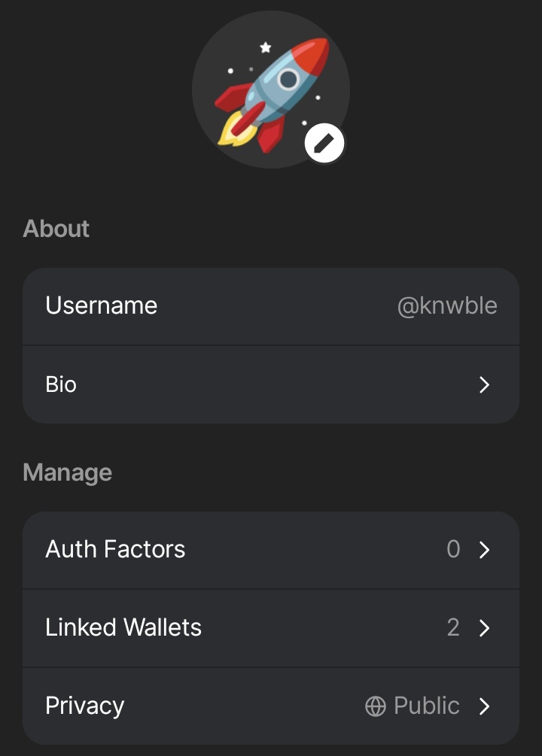Viewport: 542px width, 756px height.
Task: Click the rocket profile picture
Action: click(x=271, y=90)
